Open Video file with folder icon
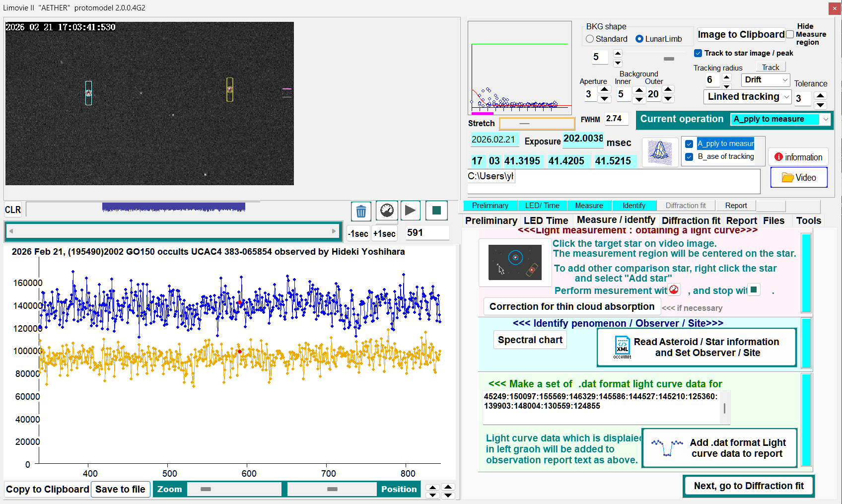Screen dimensions: 842x504 point(798,177)
